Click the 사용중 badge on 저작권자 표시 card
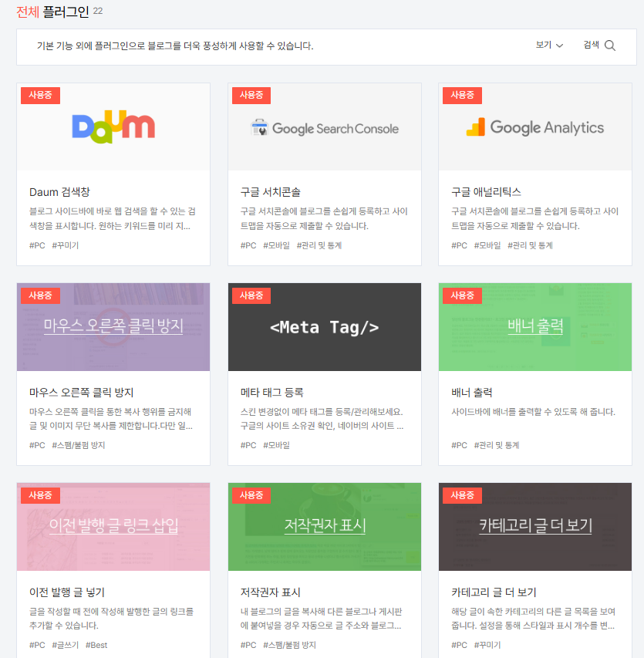The width and height of the screenshot is (644, 658). 251,495
